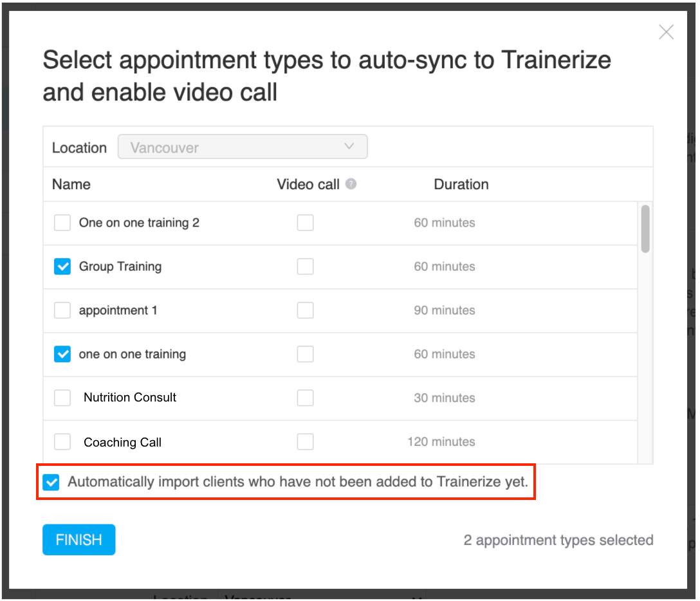Viewport: 700px width, 601px height.
Task: Enable video call for Nutrition Consult
Action: pos(306,398)
